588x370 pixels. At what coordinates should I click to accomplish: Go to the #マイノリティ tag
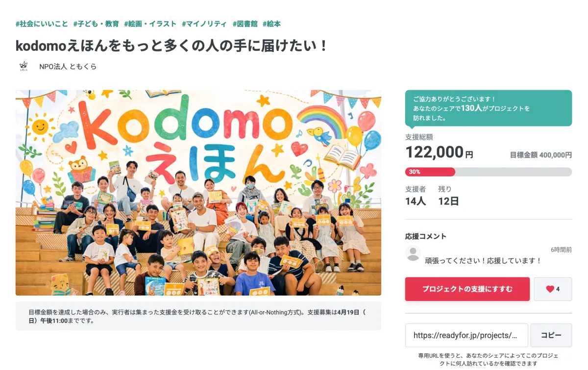(x=204, y=24)
